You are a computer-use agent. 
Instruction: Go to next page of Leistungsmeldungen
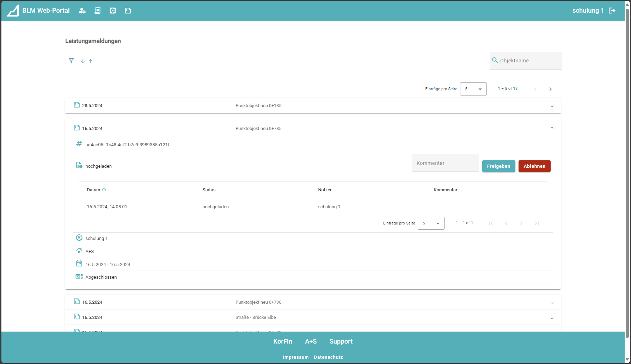550,89
